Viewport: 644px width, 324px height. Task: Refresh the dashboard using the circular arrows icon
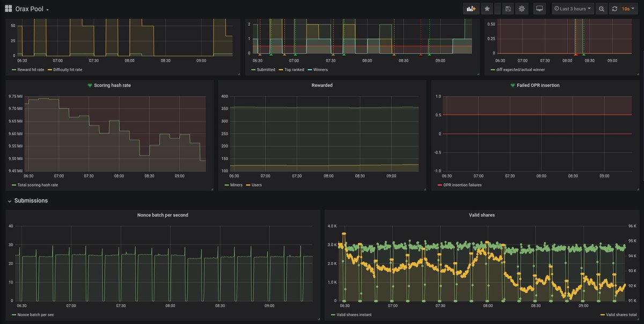[614, 9]
